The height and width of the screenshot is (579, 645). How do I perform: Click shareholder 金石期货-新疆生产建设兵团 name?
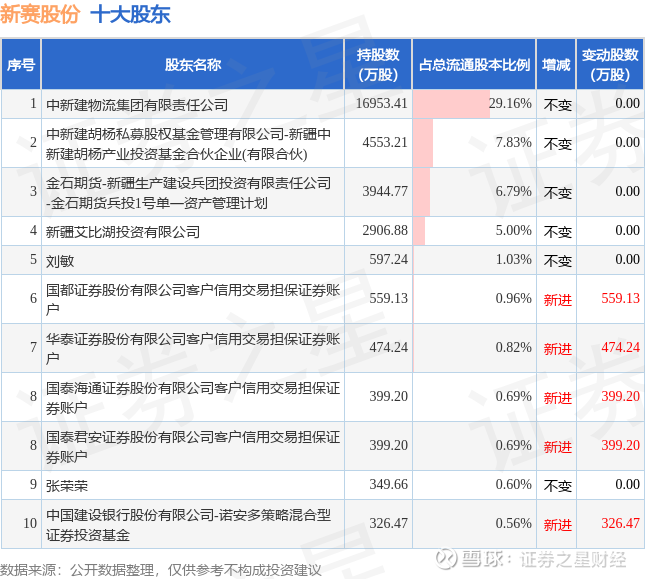[188, 193]
